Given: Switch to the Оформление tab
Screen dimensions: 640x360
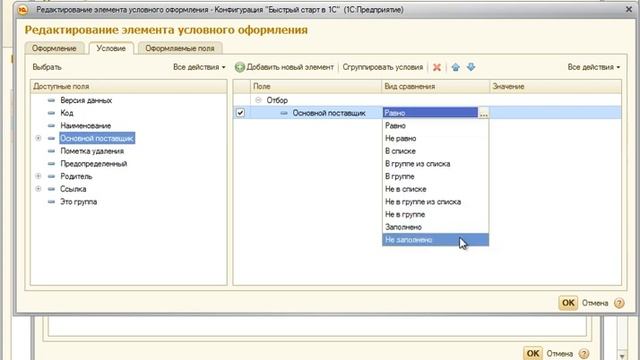Looking at the screenshot, I should point(54,48).
